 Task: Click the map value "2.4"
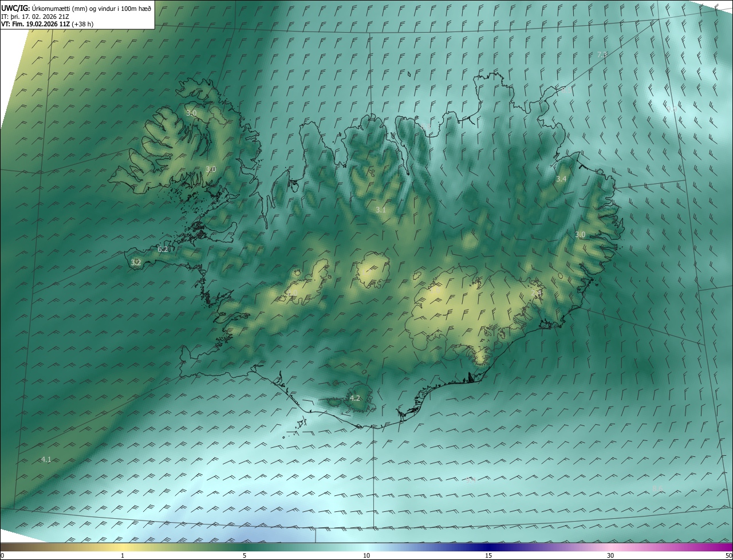536,293
